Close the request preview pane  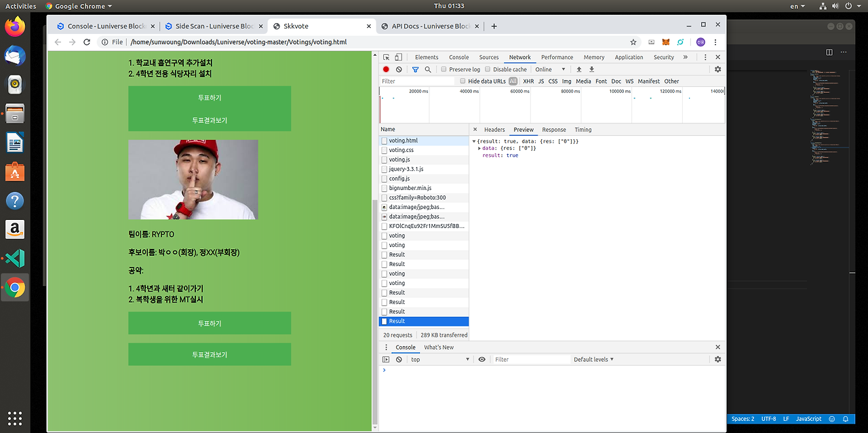click(475, 130)
